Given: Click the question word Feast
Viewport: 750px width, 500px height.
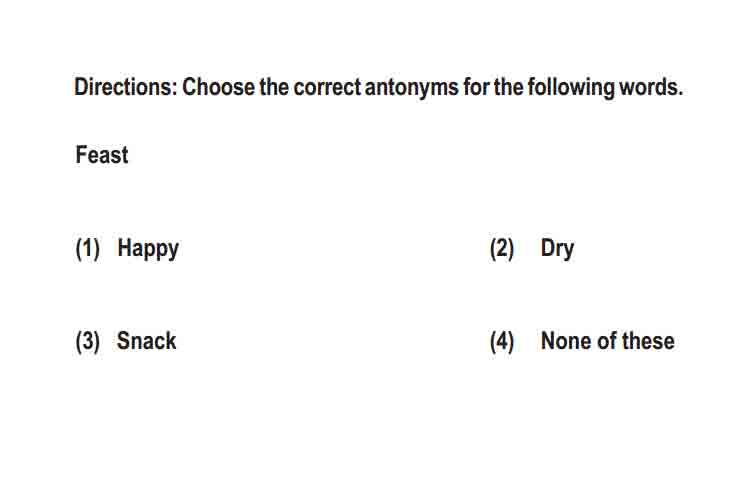Looking at the screenshot, I should pos(102,155).
